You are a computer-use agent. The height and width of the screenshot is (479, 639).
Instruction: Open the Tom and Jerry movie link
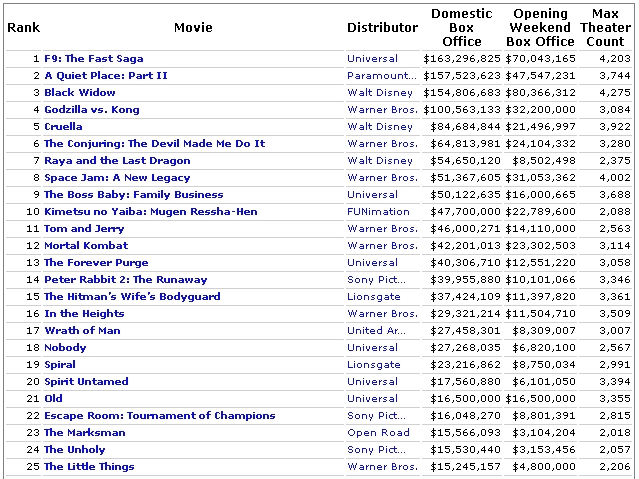click(x=84, y=229)
